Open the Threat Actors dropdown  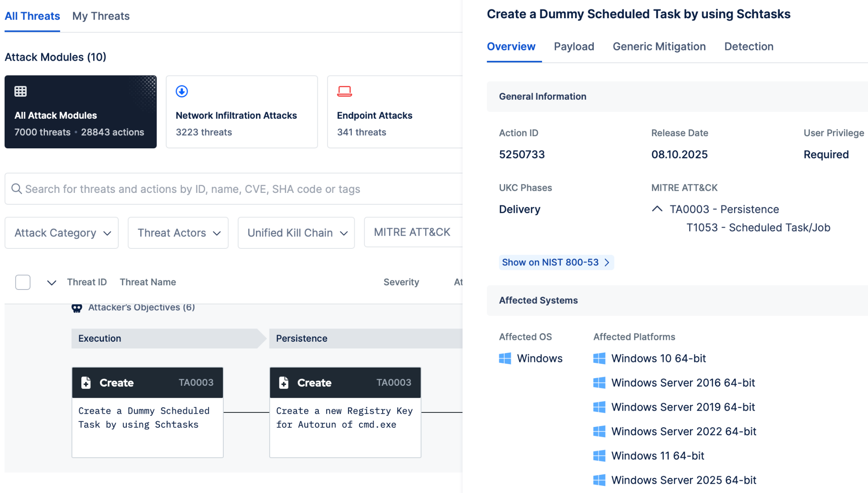click(178, 232)
